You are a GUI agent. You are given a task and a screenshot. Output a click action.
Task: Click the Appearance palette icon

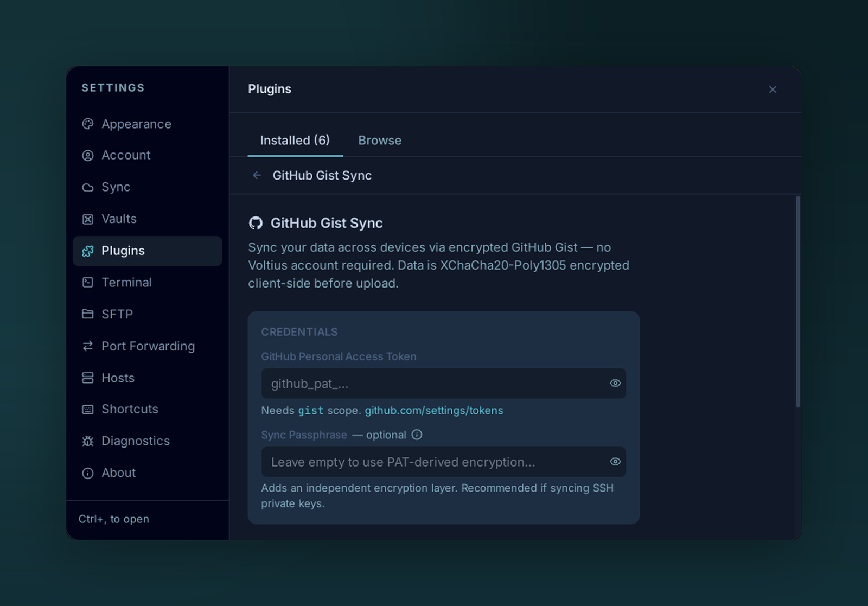click(88, 124)
